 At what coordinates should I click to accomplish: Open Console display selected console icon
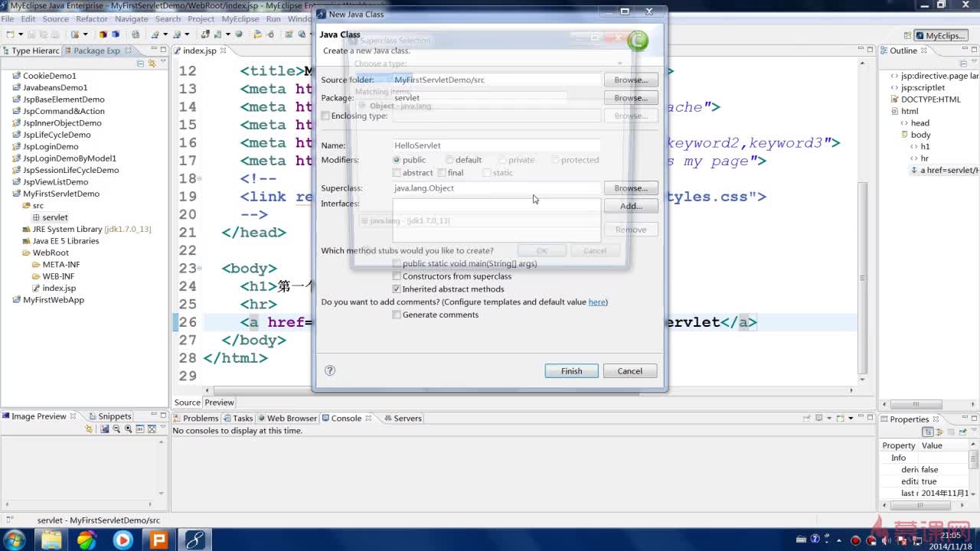[818, 419]
